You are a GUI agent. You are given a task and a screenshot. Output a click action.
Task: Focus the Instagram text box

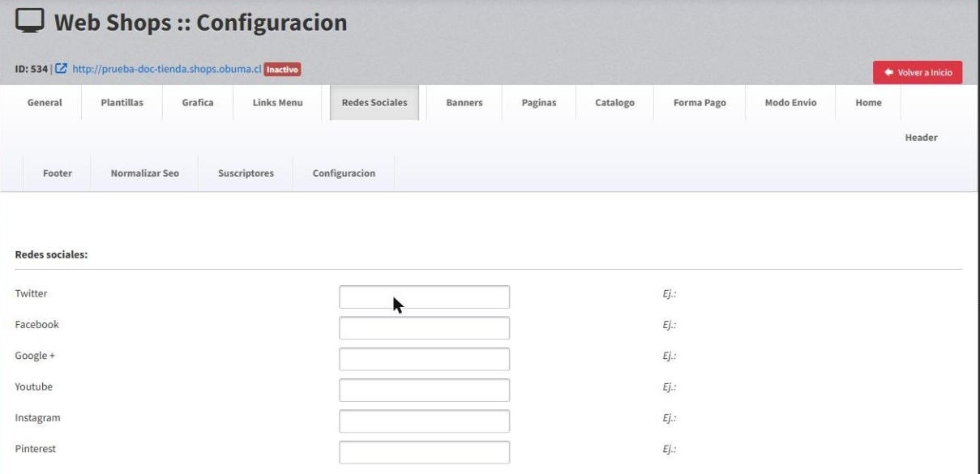tap(424, 421)
